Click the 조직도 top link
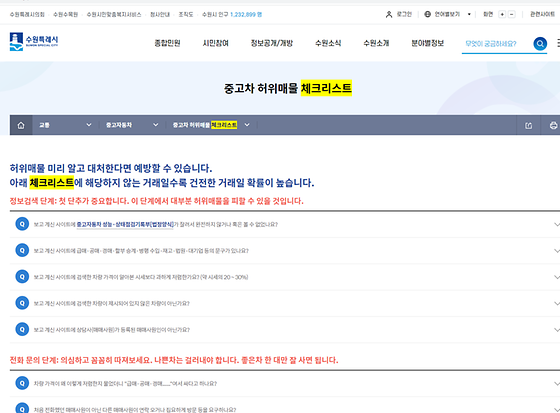Screen dimensions: 560x413 click(x=186, y=14)
